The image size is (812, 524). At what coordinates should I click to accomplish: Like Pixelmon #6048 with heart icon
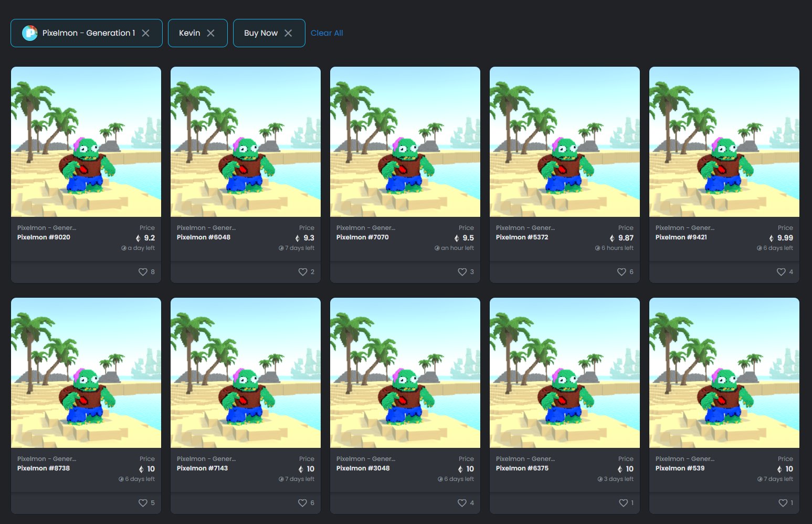pyautogui.click(x=302, y=272)
